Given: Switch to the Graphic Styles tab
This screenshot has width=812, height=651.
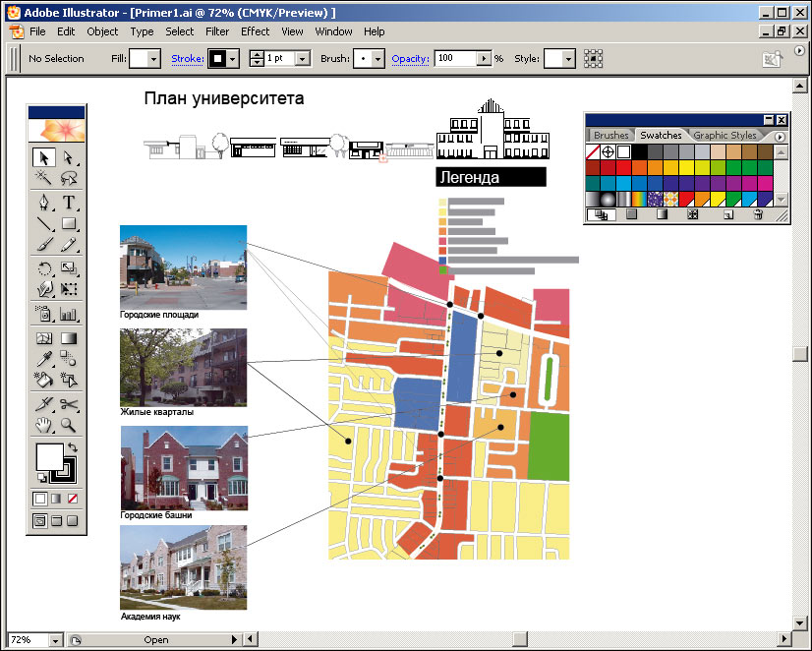Looking at the screenshot, I should pyautogui.click(x=725, y=135).
